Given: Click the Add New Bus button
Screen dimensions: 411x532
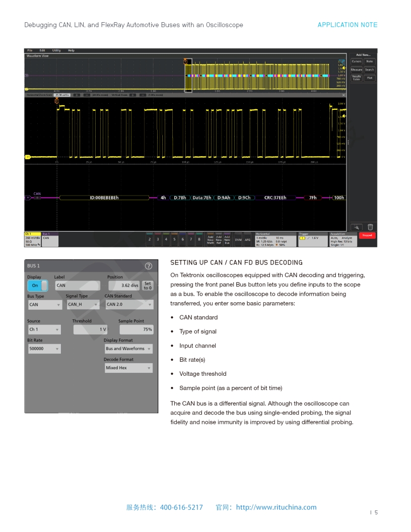Looking at the screenshot, I should click(x=227, y=239).
